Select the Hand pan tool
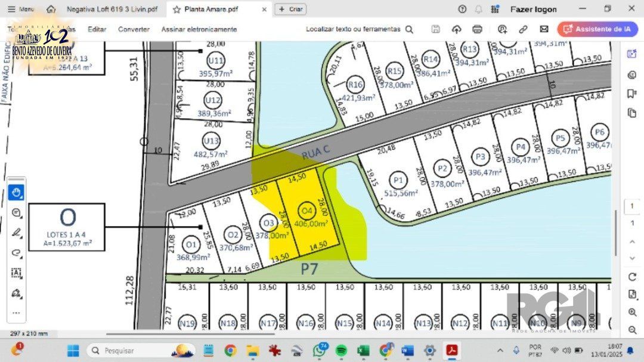 coord(16,193)
